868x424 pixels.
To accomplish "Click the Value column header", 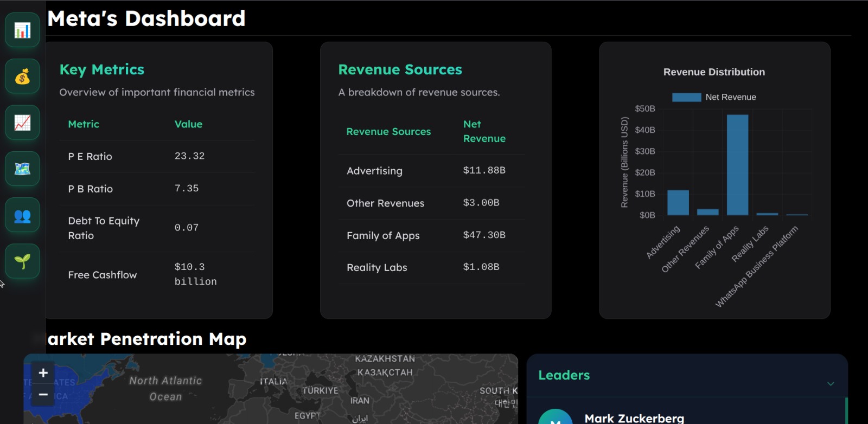I will pyautogui.click(x=188, y=124).
